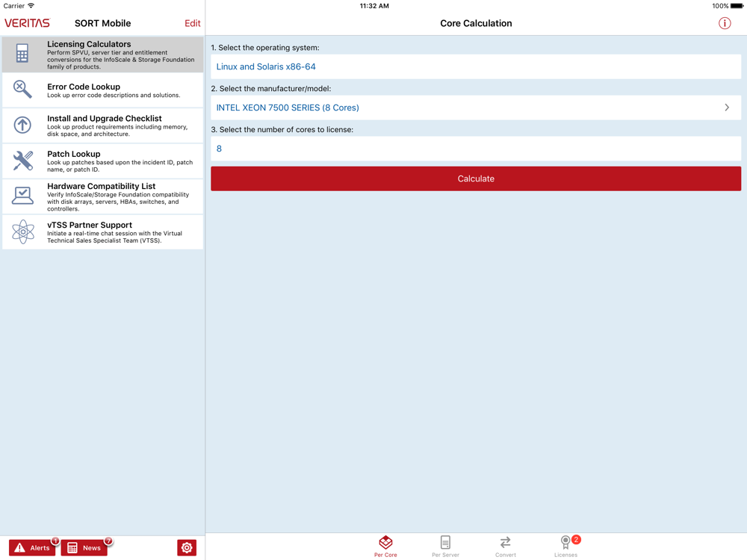The width and height of the screenshot is (747, 560).
Task: Select Error Code Lookup title
Action: 84,87
